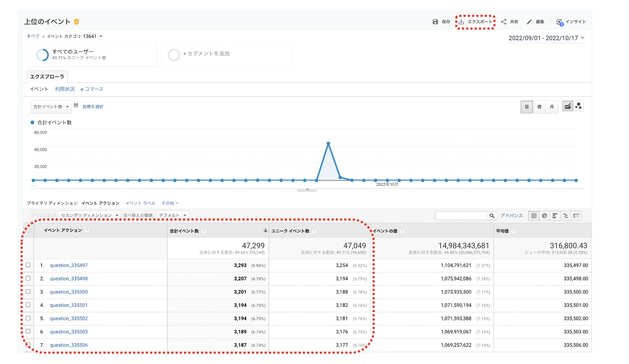Screen dimensions: 629x364
Task: Tick the checkbox for question_335497 row
Action: [28, 265]
